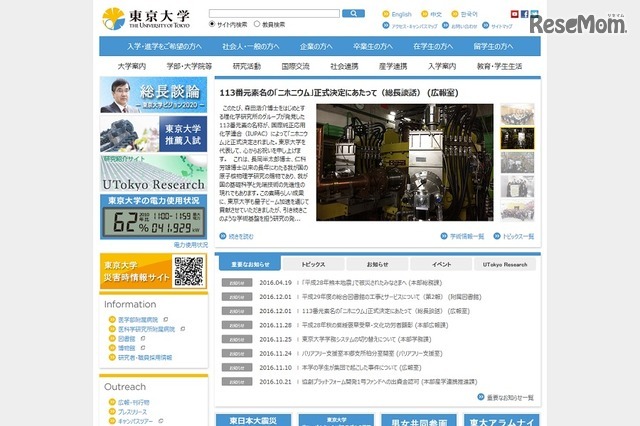Open 留学生の方へ in the blue menu
The height and width of the screenshot is (426, 640).
(x=493, y=47)
